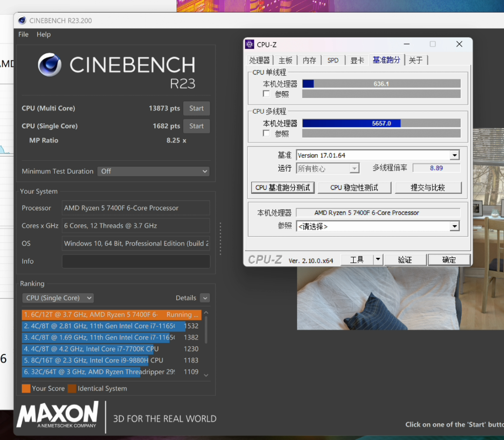Select ranking entry 5 Core i9-9880H
Image resolution: width=504 pixels, height=440 pixels.
pos(112,360)
